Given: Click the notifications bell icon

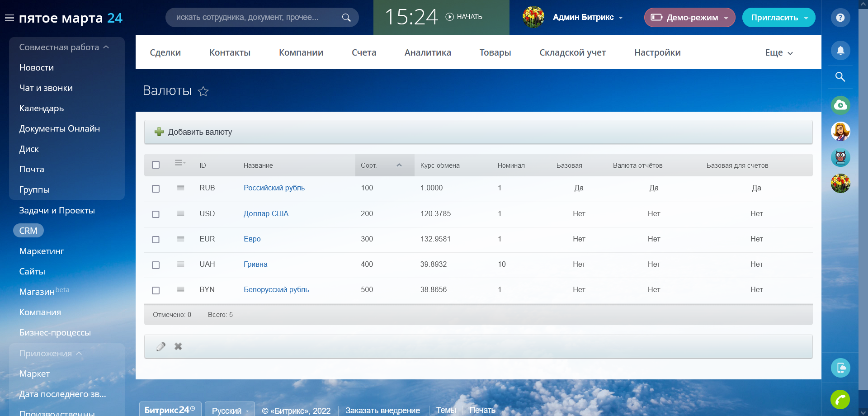Looking at the screenshot, I should (840, 50).
